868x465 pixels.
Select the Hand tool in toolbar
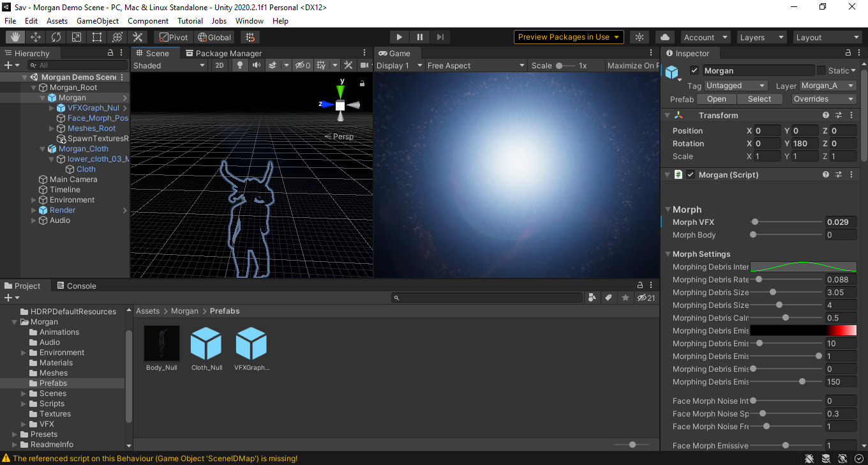15,37
